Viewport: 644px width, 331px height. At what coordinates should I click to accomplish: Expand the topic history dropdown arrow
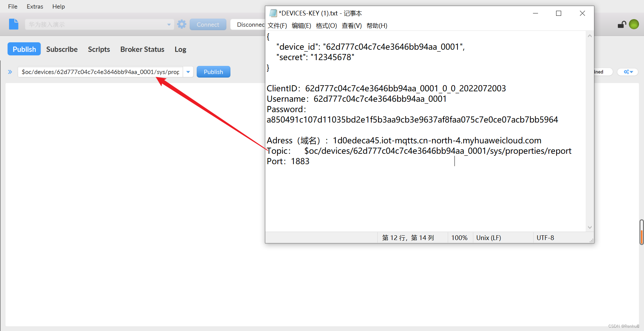coord(188,72)
